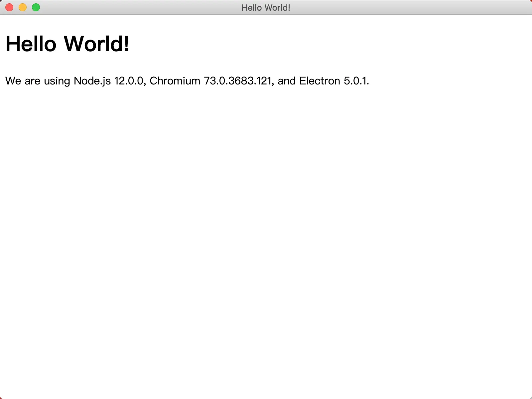This screenshot has width=532, height=399.
Task: Close the Hello World window
Action: 9,7
